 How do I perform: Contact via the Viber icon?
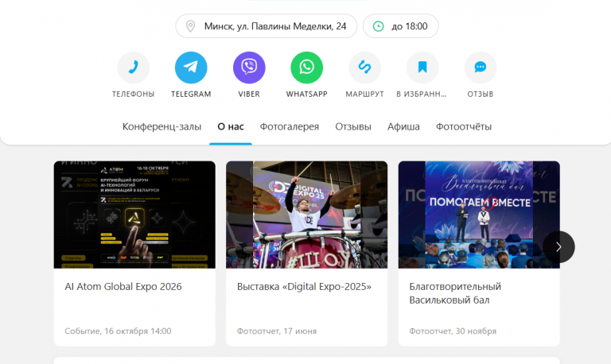pos(249,68)
